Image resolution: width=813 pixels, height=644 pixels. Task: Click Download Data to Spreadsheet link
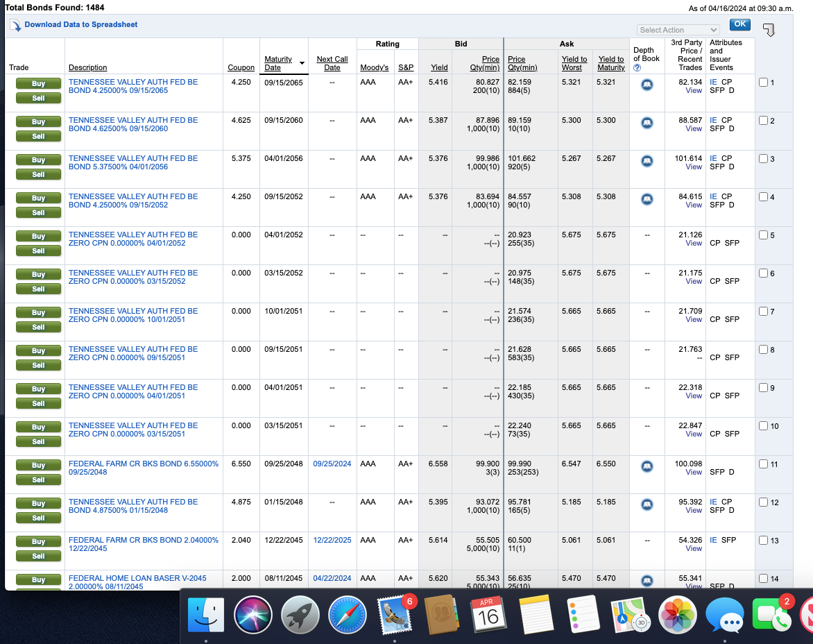pyautogui.click(x=80, y=24)
